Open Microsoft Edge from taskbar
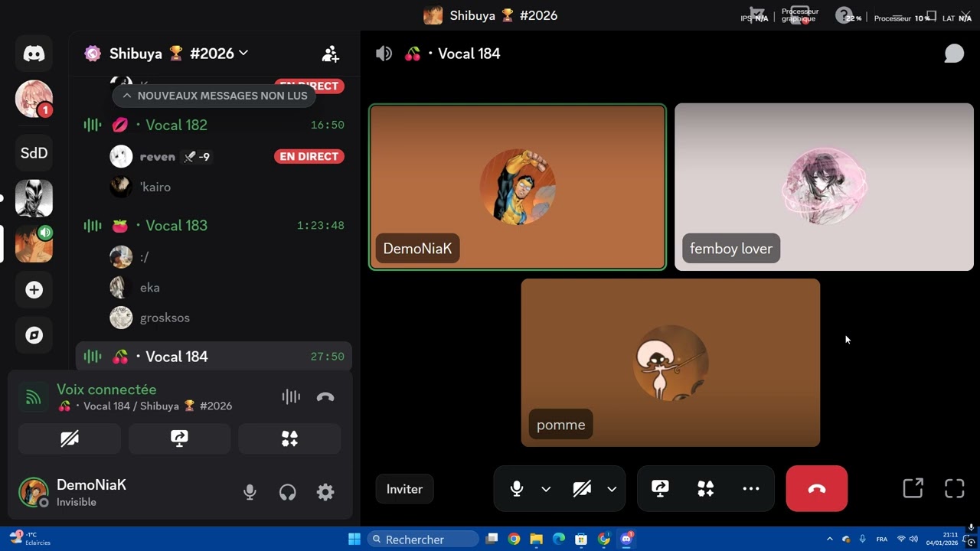The height and width of the screenshot is (551, 980). pos(559,540)
